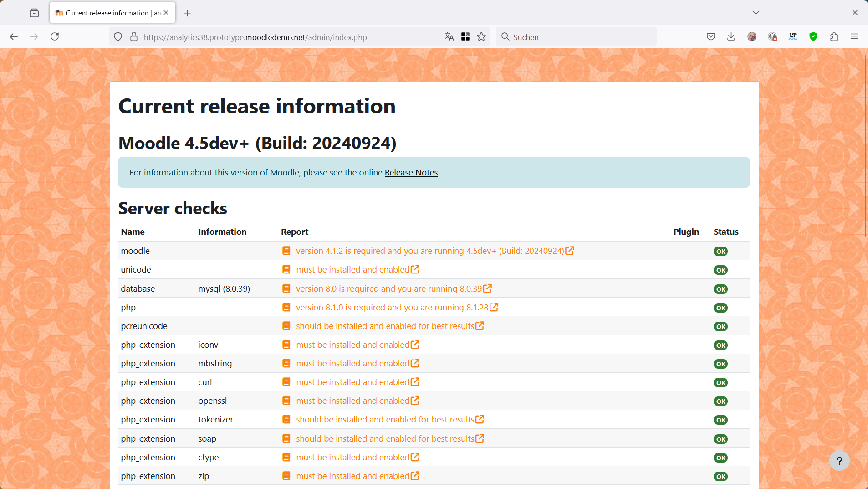The image size is (868, 489).
Task: Open the Firefox application menu
Action: click(x=854, y=37)
